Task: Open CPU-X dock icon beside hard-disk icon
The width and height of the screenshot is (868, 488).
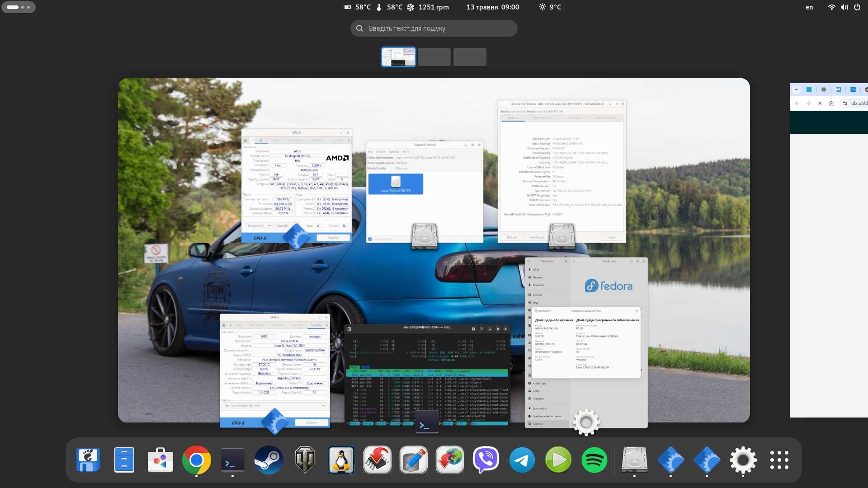Action: coord(670,460)
